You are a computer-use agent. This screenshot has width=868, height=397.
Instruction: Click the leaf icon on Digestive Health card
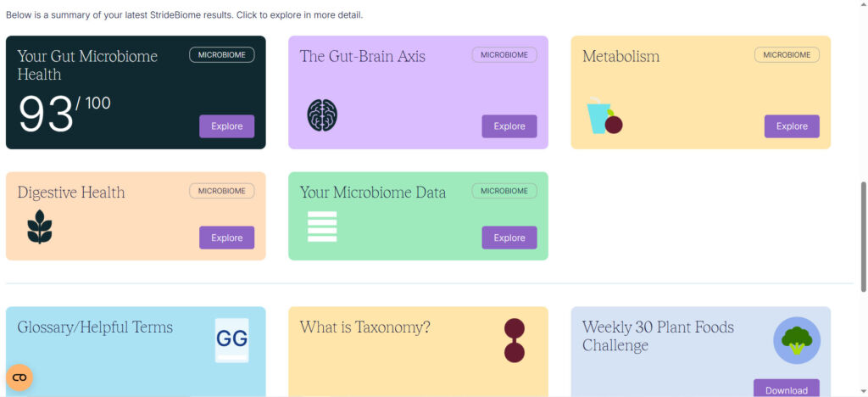tap(39, 226)
